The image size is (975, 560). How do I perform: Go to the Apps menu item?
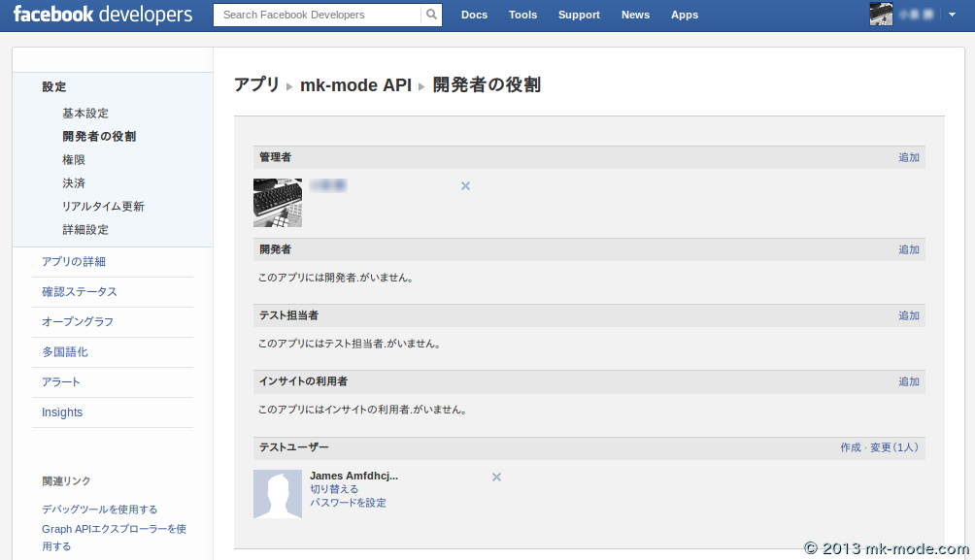(x=685, y=15)
